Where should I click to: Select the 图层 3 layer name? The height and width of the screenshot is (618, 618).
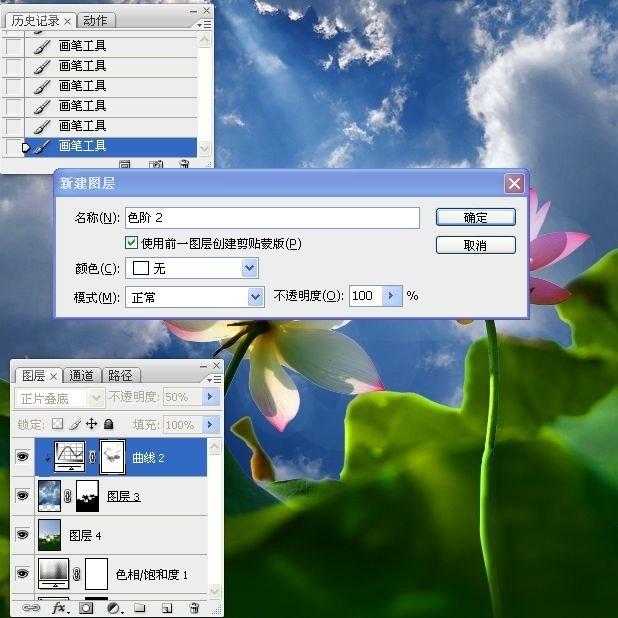coord(124,496)
